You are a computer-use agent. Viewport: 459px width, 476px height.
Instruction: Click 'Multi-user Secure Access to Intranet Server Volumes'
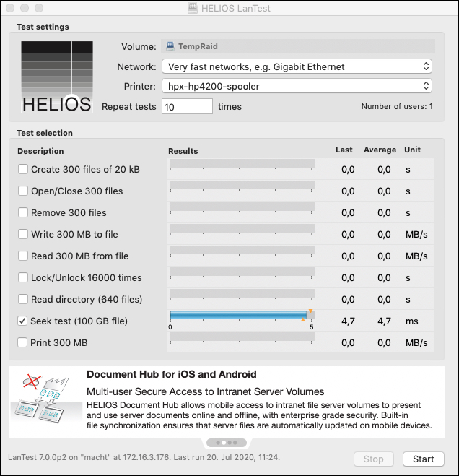click(x=206, y=391)
